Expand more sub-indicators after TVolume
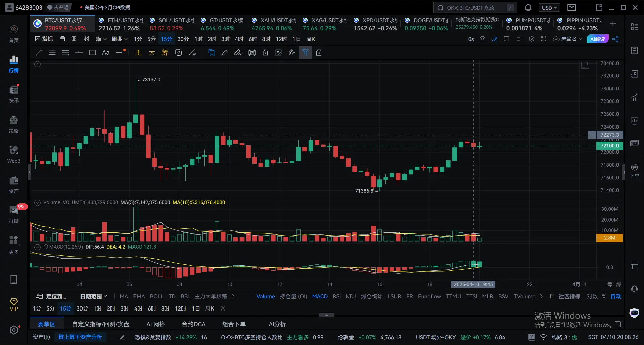This screenshot has height=345, width=644. tap(541, 296)
